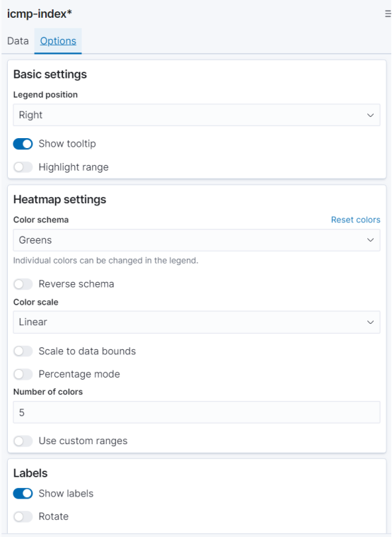Viewport: 392px width, 537px height.
Task: Click the Reset colors link
Action: 355,220
